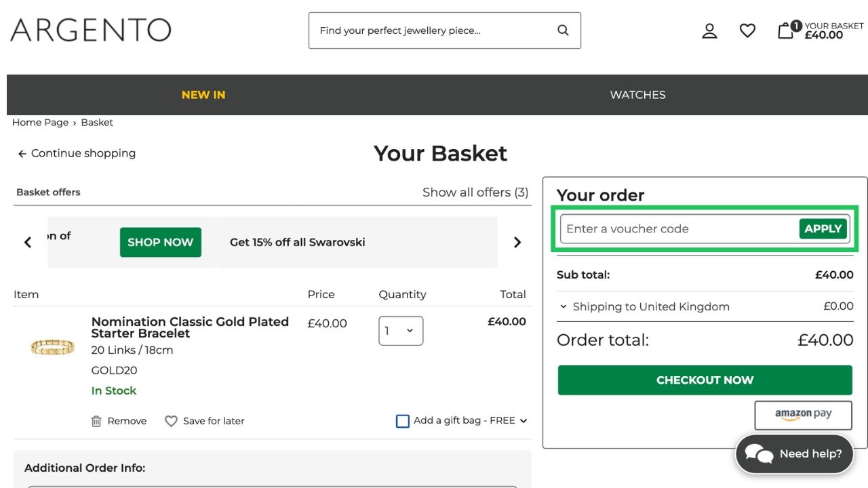Image resolution: width=868 pixels, height=488 pixels.
Task: Open the account profile icon
Action: pos(709,30)
